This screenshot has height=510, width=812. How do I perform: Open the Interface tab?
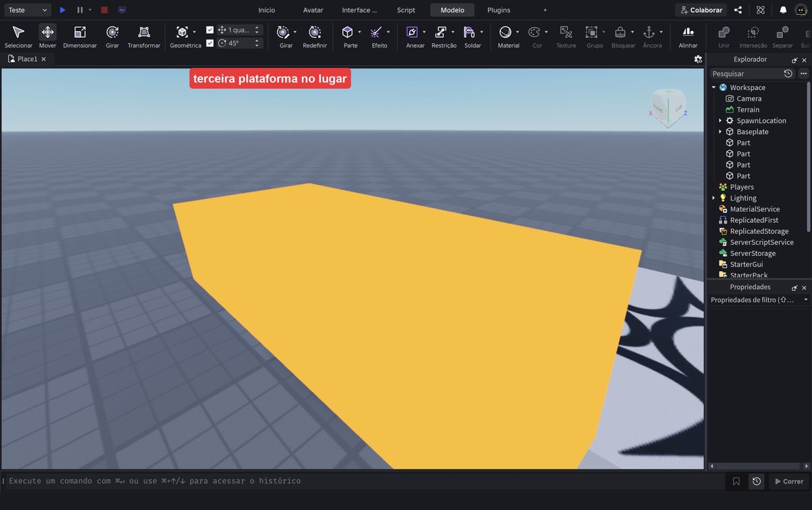(x=359, y=10)
